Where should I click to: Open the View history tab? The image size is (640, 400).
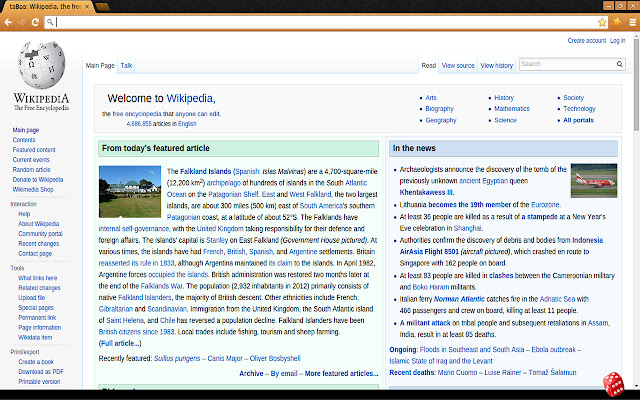[496, 65]
